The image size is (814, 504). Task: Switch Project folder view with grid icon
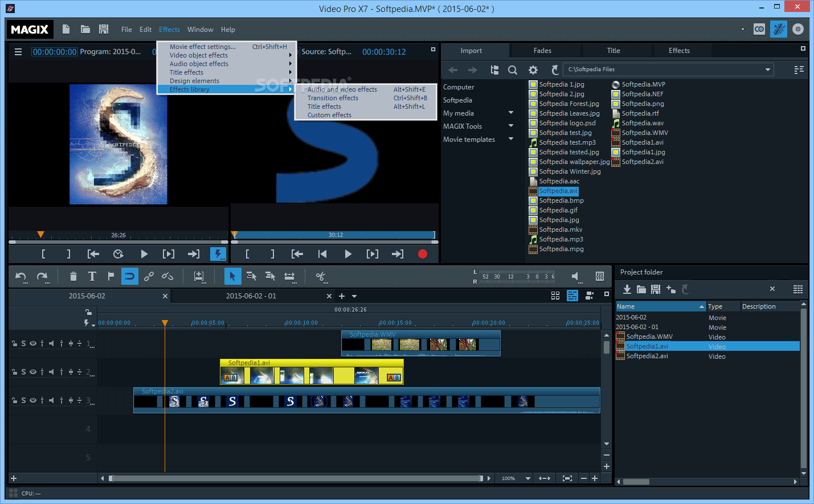coord(798,289)
